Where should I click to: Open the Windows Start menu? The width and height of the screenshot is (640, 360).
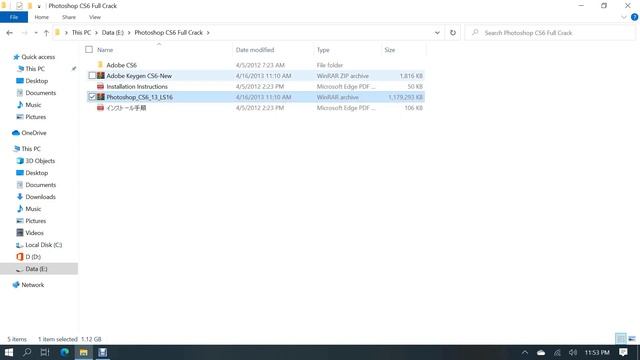coord(9,352)
